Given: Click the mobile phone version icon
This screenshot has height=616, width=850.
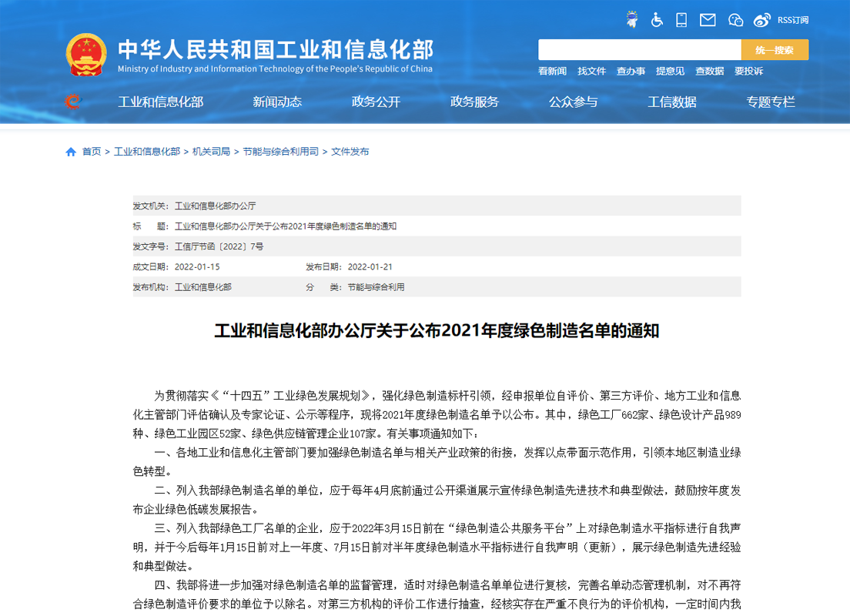Looking at the screenshot, I should click(x=681, y=20).
